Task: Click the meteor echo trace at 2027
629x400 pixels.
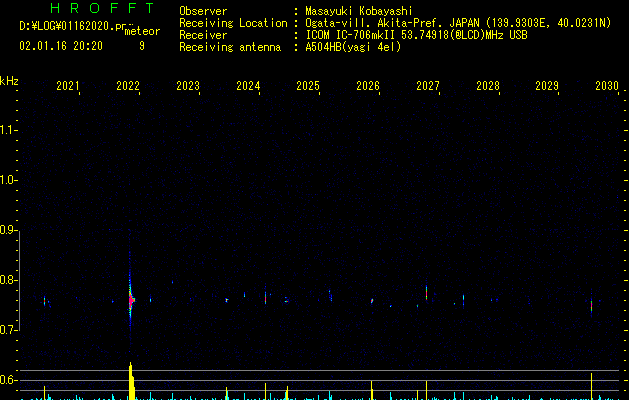Action: 426,292
